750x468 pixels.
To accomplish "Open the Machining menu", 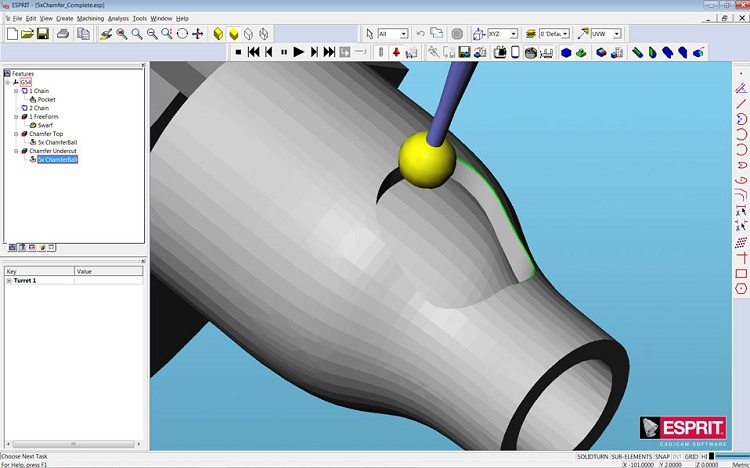I will [90, 18].
